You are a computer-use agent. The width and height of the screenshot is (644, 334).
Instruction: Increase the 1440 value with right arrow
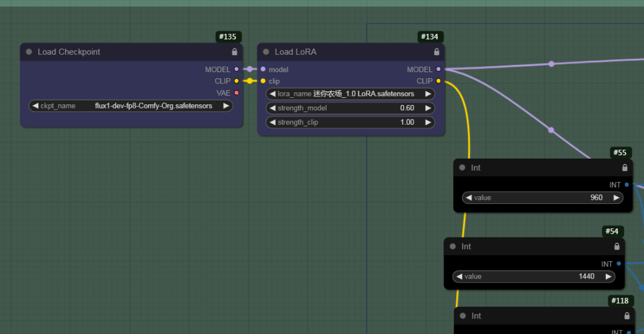(x=608, y=277)
